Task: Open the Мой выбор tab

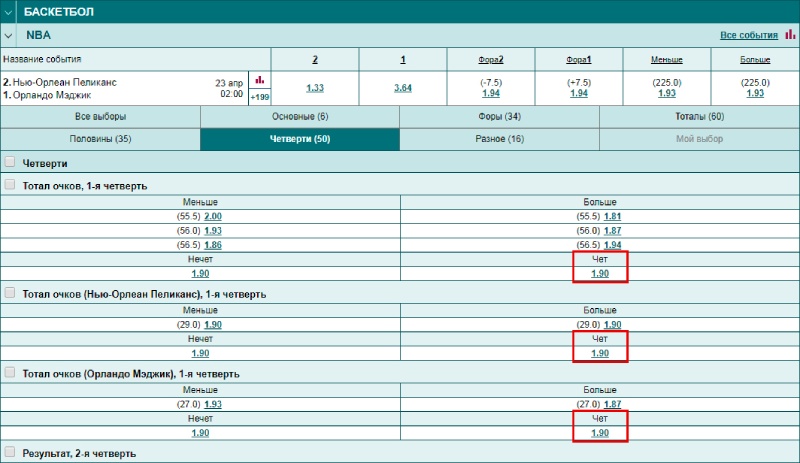Action: click(x=699, y=139)
